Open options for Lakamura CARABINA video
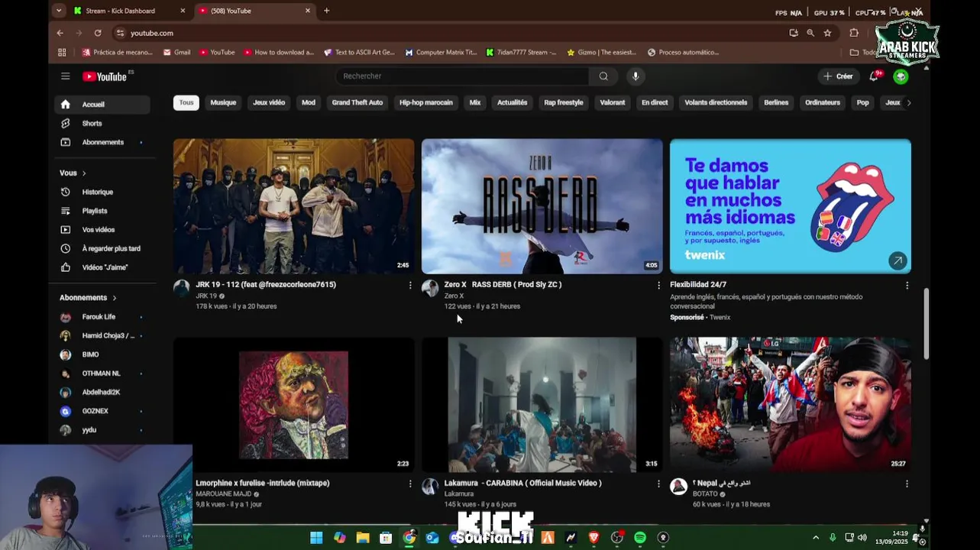980x550 pixels. click(658, 484)
